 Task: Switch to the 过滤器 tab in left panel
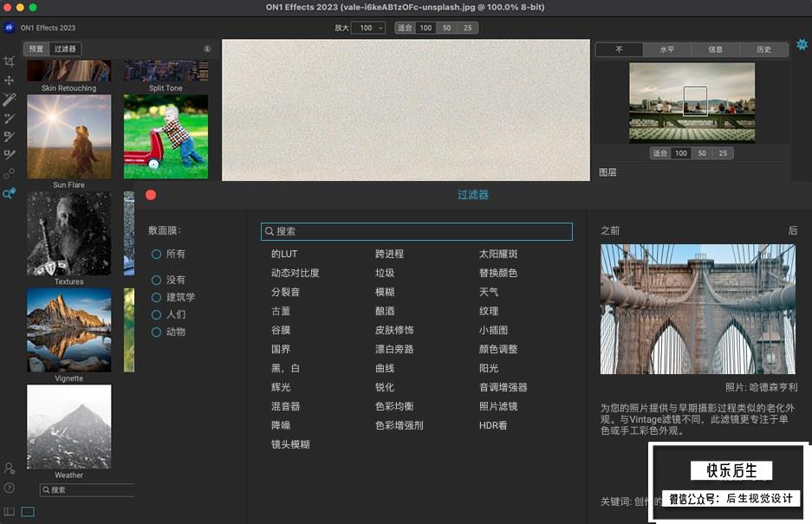click(65, 49)
